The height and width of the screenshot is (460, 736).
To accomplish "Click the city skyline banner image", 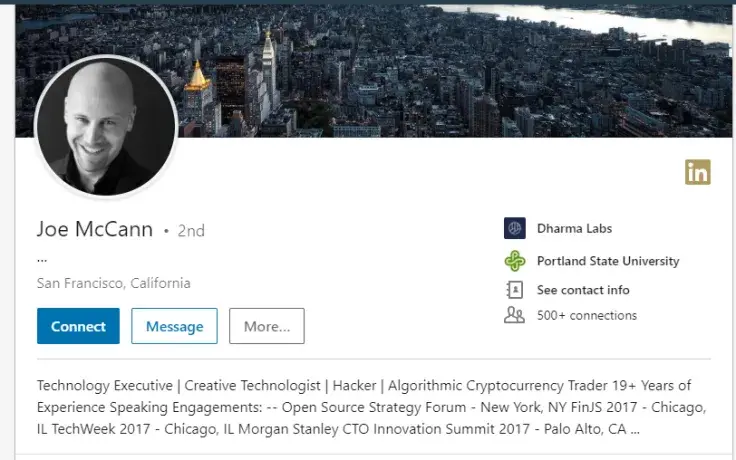I will point(450,70).
